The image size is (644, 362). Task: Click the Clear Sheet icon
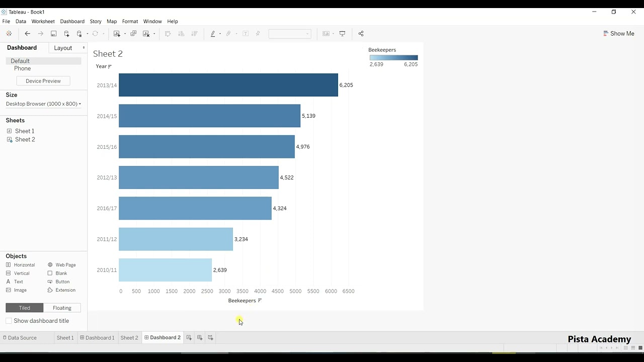click(x=146, y=34)
